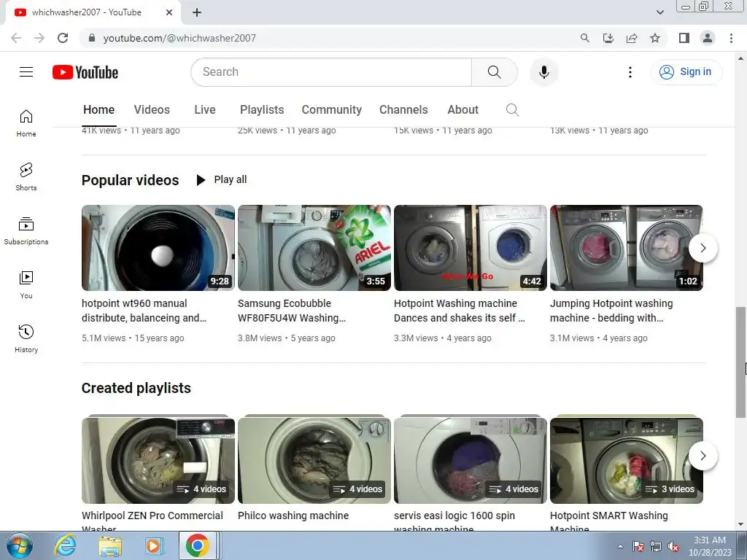Viewport: 747px width, 560px height.
Task: Activate voice search microphone
Action: (x=543, y=72)
